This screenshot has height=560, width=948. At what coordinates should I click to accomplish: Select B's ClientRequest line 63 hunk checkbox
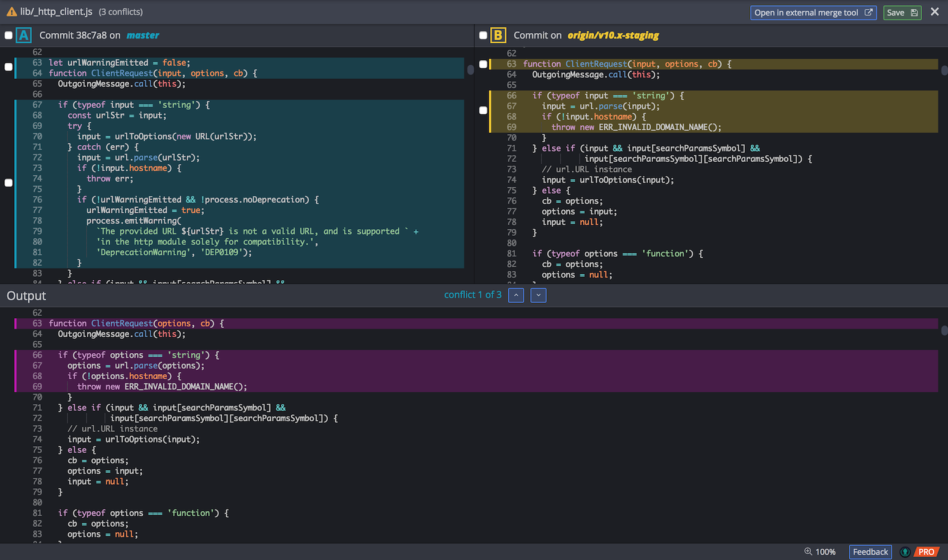tap(483, 64)
